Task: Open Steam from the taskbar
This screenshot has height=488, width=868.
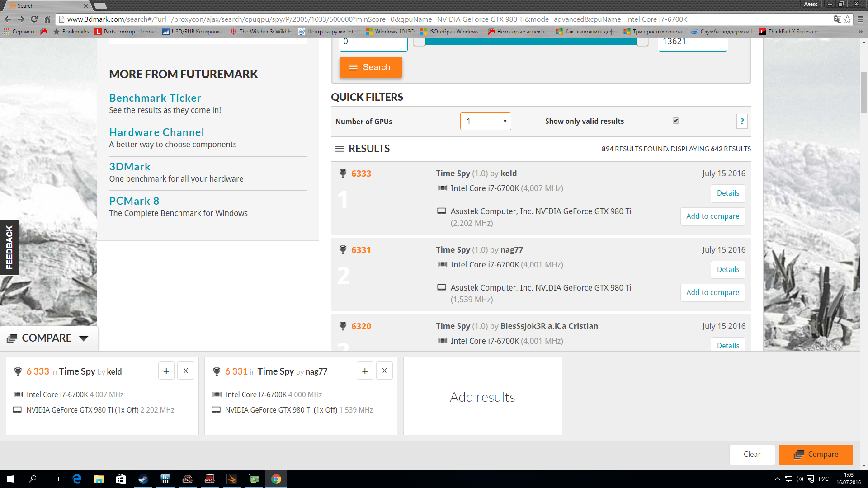Action: coord(143,479)
